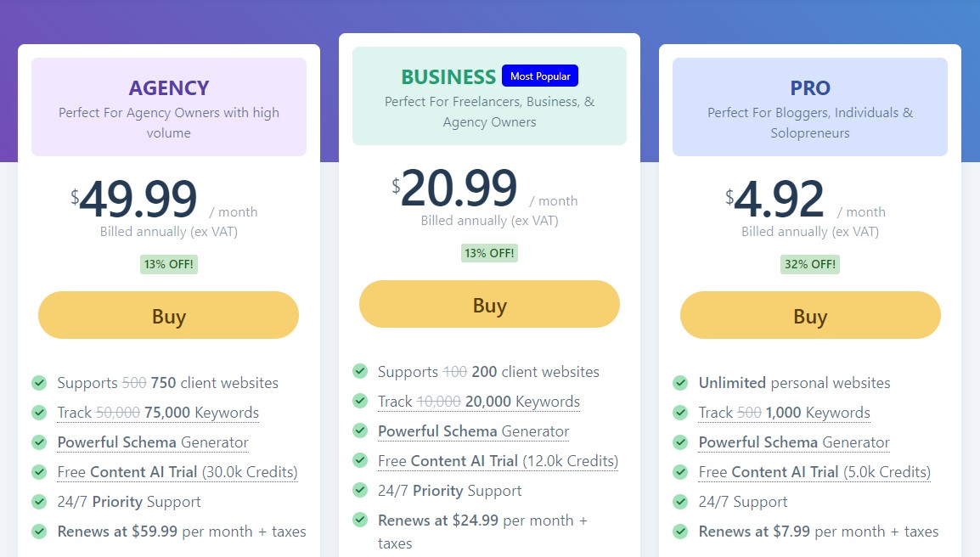Click checkmark beside Renews at $59.99
Viewport: 980px width, 557px height.
tap(39, 532)
